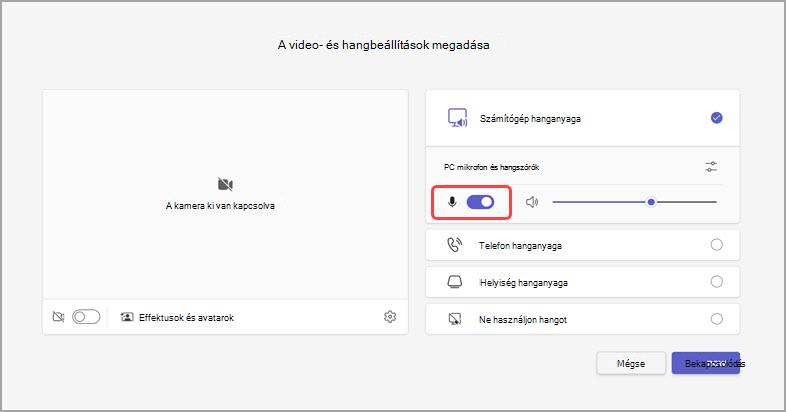The height and width of the screenshot is (412, 786).
Task: Click the Számítógép hanganyaga label
Action: coord(530,119)
